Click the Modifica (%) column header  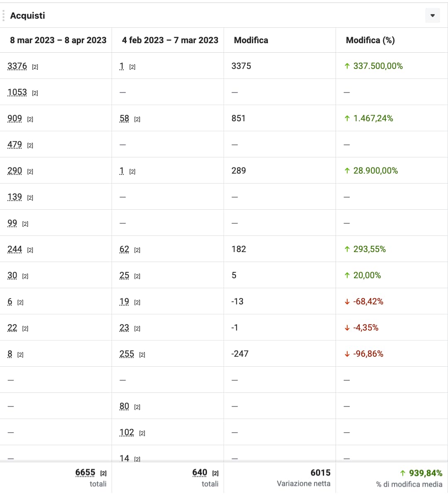click(370, 40)
